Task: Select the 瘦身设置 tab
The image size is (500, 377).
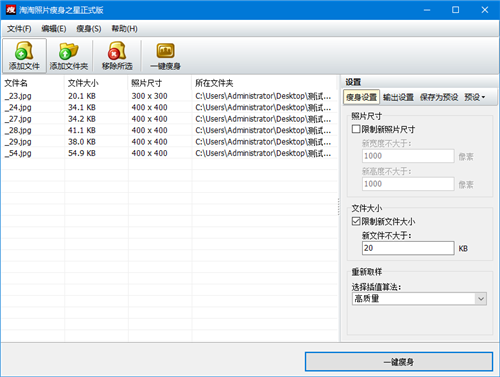Action: (361, 97)
